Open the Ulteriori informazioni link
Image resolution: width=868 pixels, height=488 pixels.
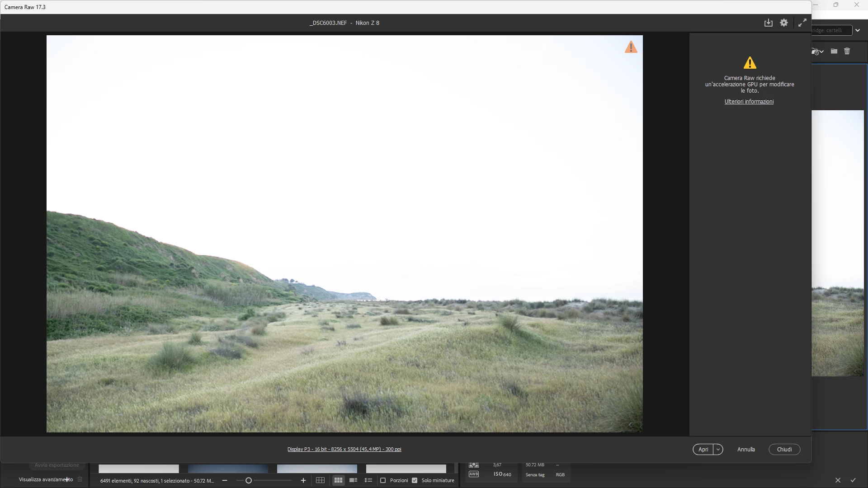pos(749,102)
